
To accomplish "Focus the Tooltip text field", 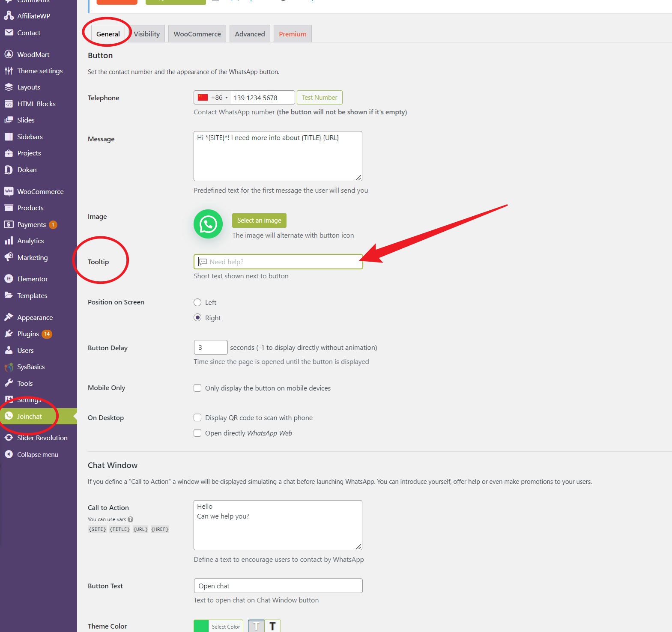I will pyautogui.click(x=278, y=262).
